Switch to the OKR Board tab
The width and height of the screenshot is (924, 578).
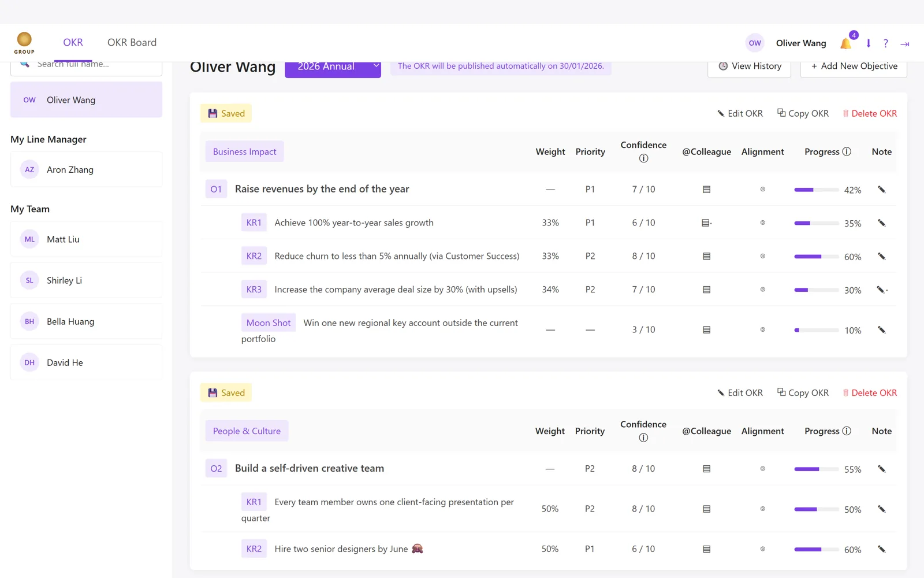point(132,43)
